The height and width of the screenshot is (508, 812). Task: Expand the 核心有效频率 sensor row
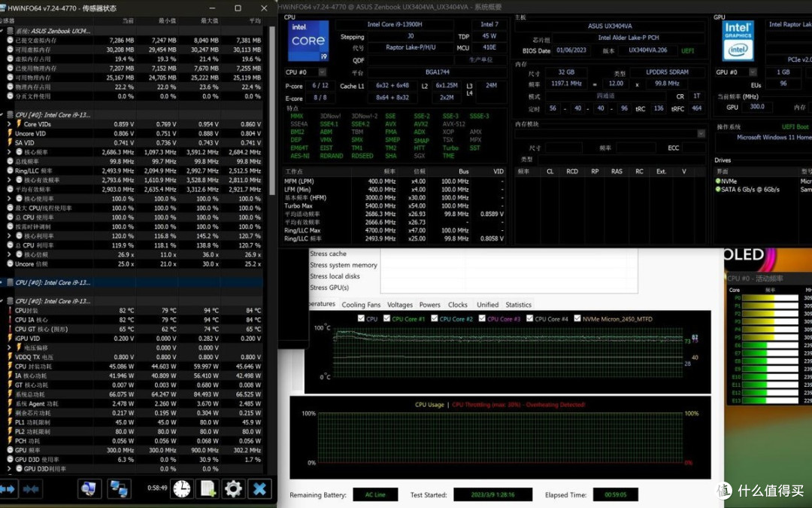coord(9,180)
